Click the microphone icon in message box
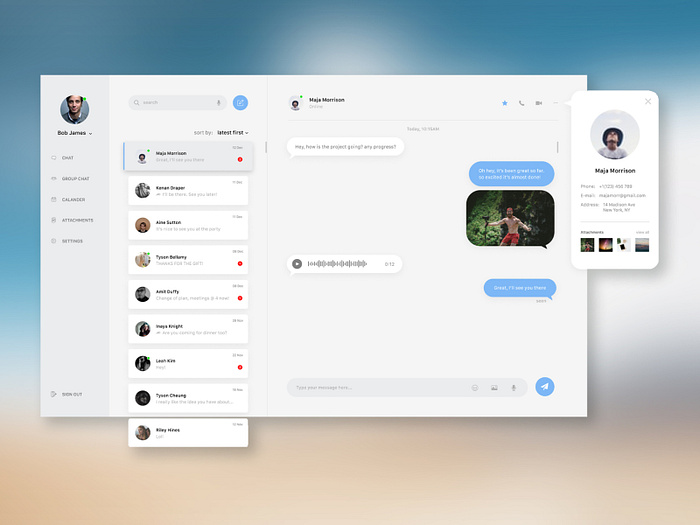Screen dimensions: 700x525 click(x=514, y=388)
